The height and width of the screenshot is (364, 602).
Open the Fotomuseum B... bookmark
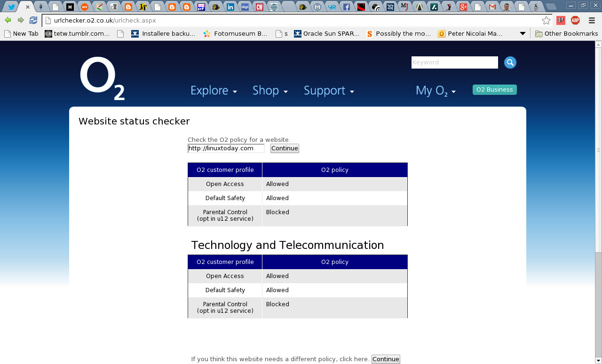(235, 34)
